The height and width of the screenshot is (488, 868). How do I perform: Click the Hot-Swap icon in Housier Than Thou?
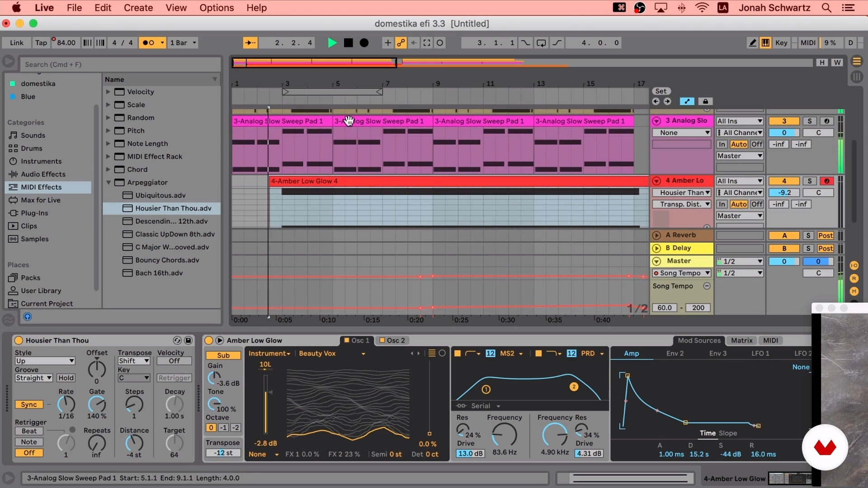177,340
